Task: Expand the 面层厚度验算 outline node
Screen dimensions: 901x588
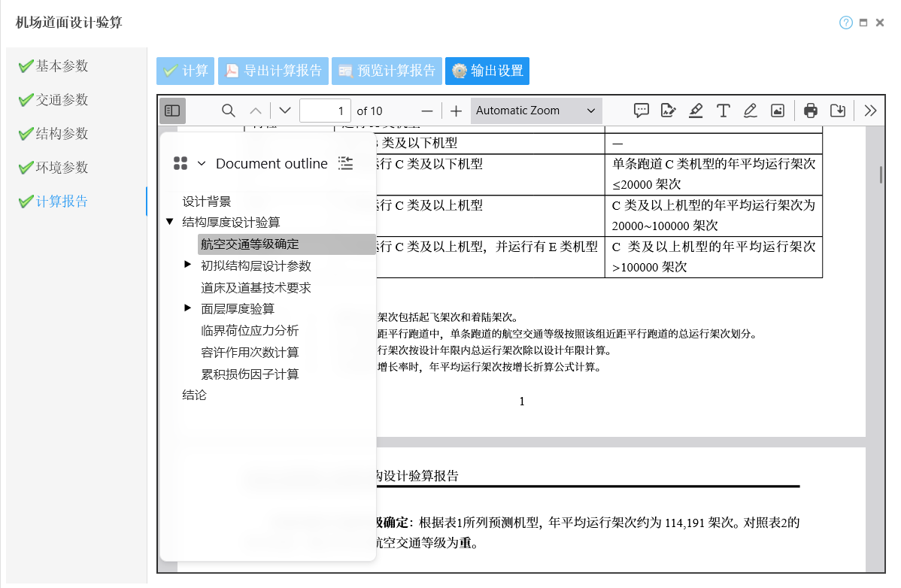Action: 188,308
